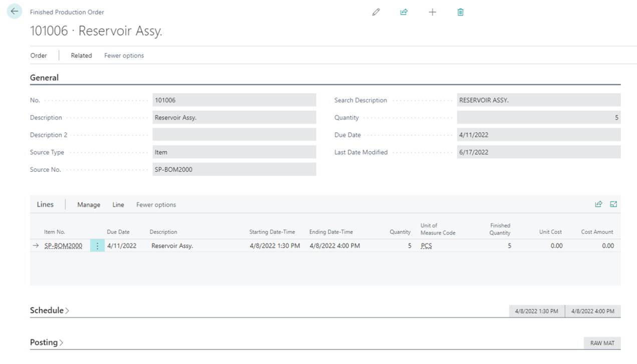The height and width of the screenshot is (364, 637).
Task: Open the SP-BOM2000 item link
Action: point(63,246)
